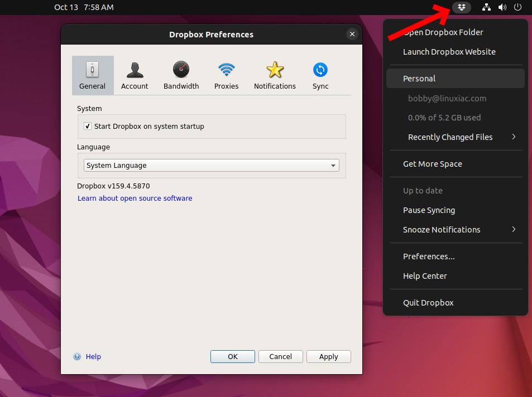Select Launch Dropbox Website menu item
The width and height of the screenshot is (532, 397).
tap(456, 52)
